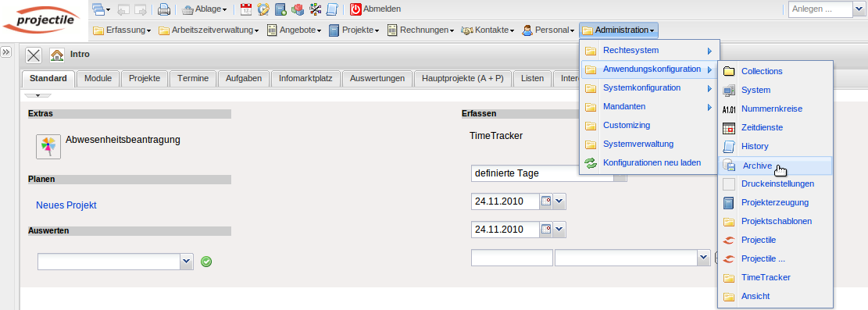The width and height of the screenshot is (868, 310).
Task: Open Projektschablonen in the submenu
Action: tap(776, 222)
